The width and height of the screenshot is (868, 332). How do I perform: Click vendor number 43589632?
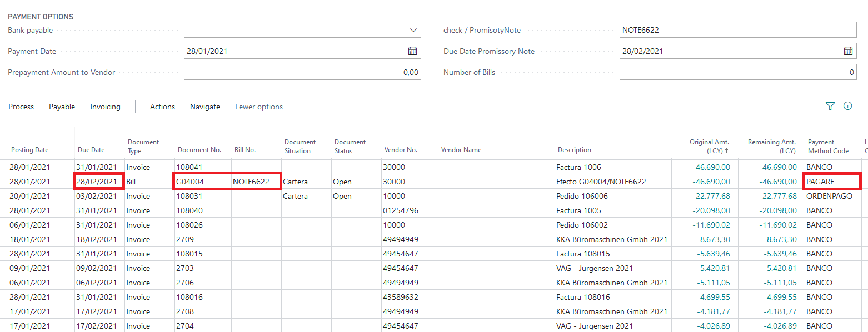(x=400, y=297)
